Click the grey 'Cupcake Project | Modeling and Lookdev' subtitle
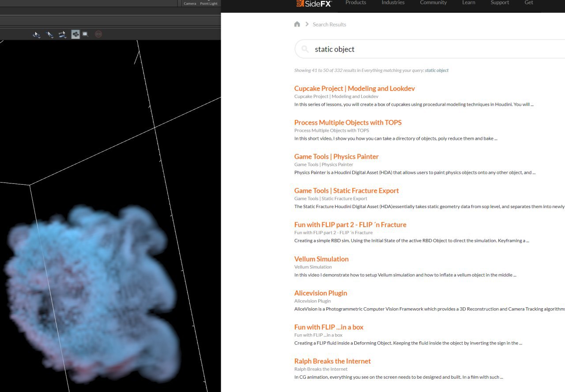 click(336, 96)
